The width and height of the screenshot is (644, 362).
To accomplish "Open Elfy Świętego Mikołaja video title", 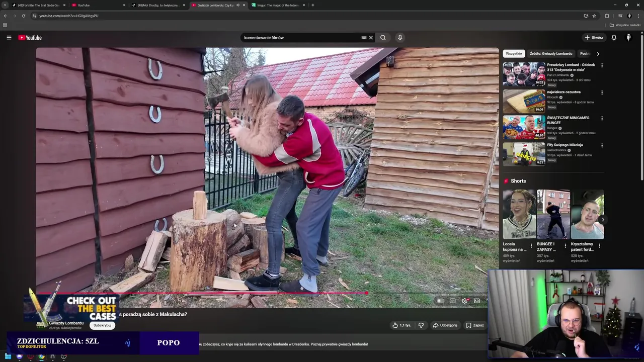I will [x=565, y=145].
